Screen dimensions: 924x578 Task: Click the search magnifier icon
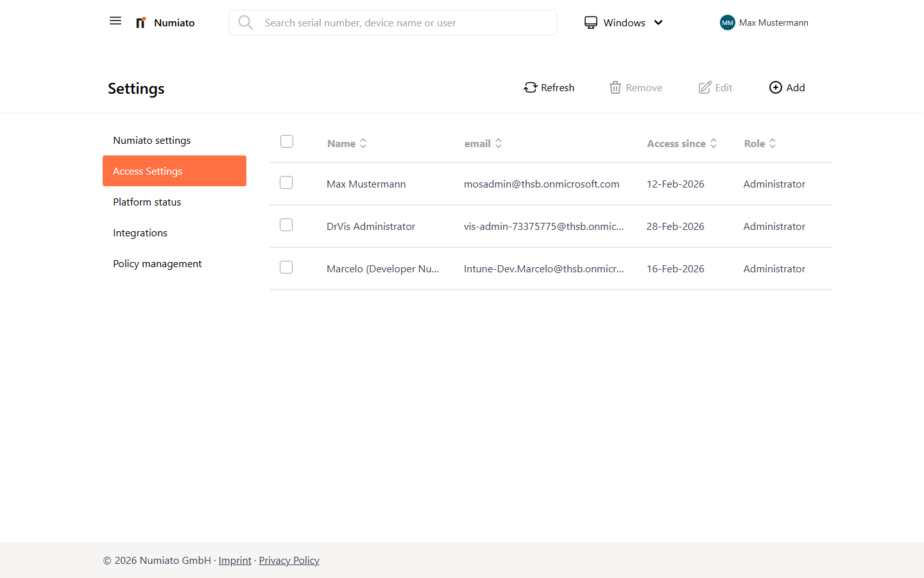(x=246, y=22)
